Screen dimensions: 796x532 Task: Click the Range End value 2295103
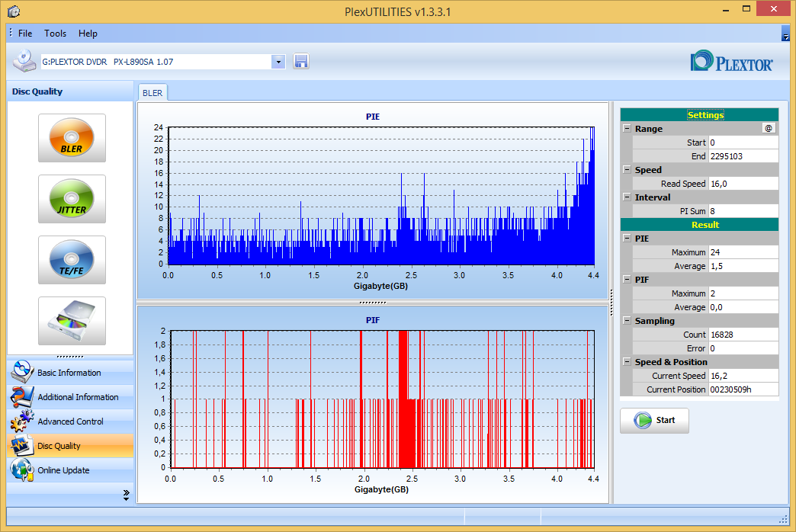743,156
